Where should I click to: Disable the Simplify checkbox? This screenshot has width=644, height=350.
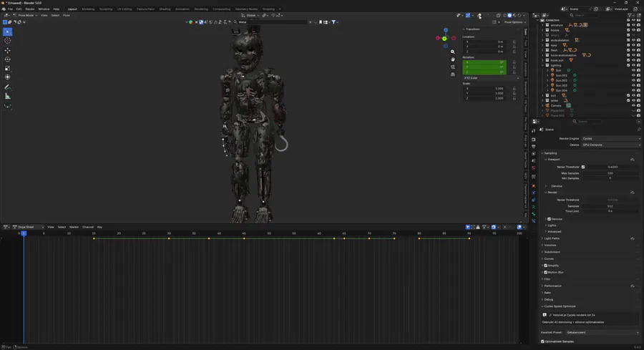545,266
